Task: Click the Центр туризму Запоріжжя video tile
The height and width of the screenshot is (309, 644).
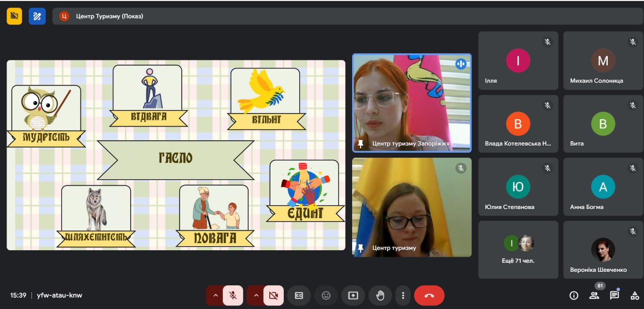Action: click(x=412, y=102)
